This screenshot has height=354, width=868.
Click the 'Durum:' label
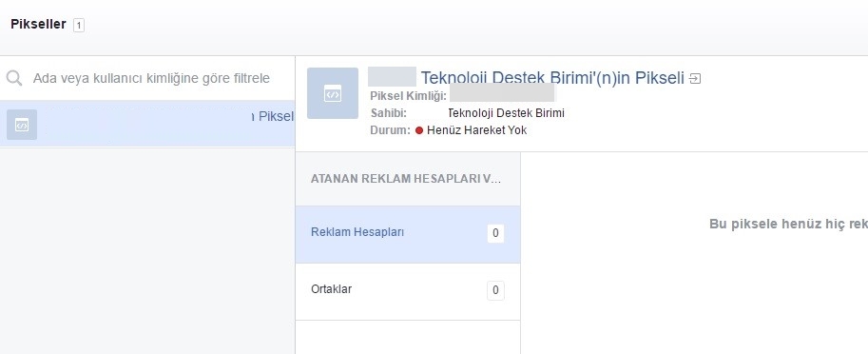click(x=391, y=130)
